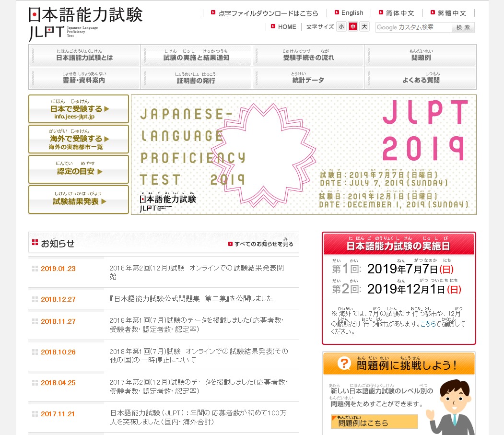504x435 pixels.
Task: Open the 2019.01.23 online results news item
Action: pyautogui.click(x=197, y=272)
